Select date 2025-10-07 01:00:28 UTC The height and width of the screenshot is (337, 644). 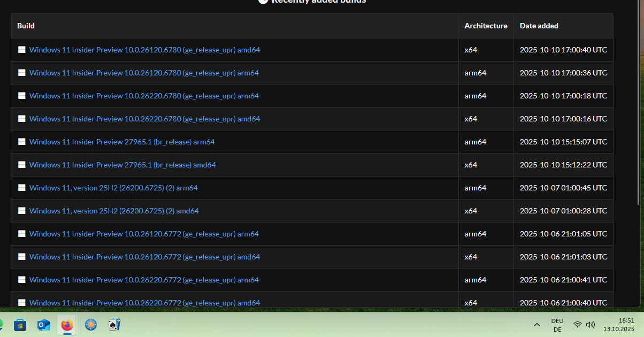tap(563, 211)
